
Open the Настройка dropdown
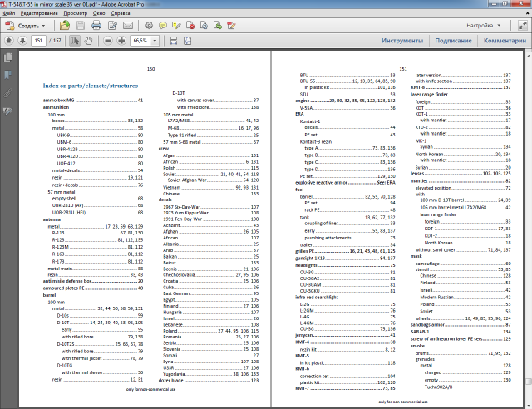coord(484,26)
